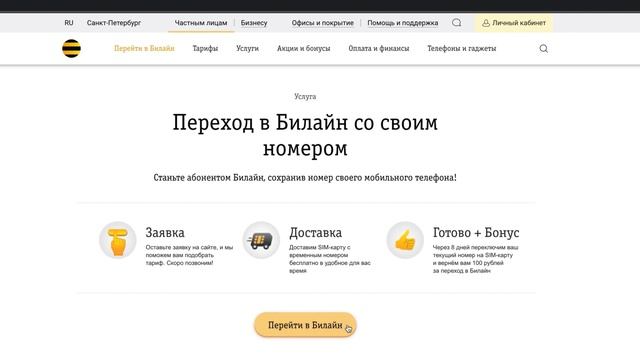640x360 pixels.
Task: Open Акции и бонусы menu
Action: coord(304,48)
